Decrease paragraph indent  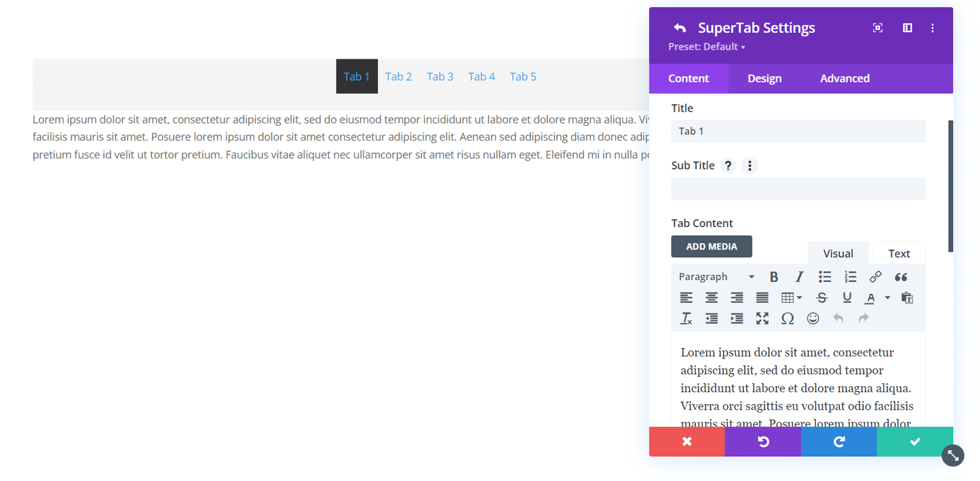(712, 318)
